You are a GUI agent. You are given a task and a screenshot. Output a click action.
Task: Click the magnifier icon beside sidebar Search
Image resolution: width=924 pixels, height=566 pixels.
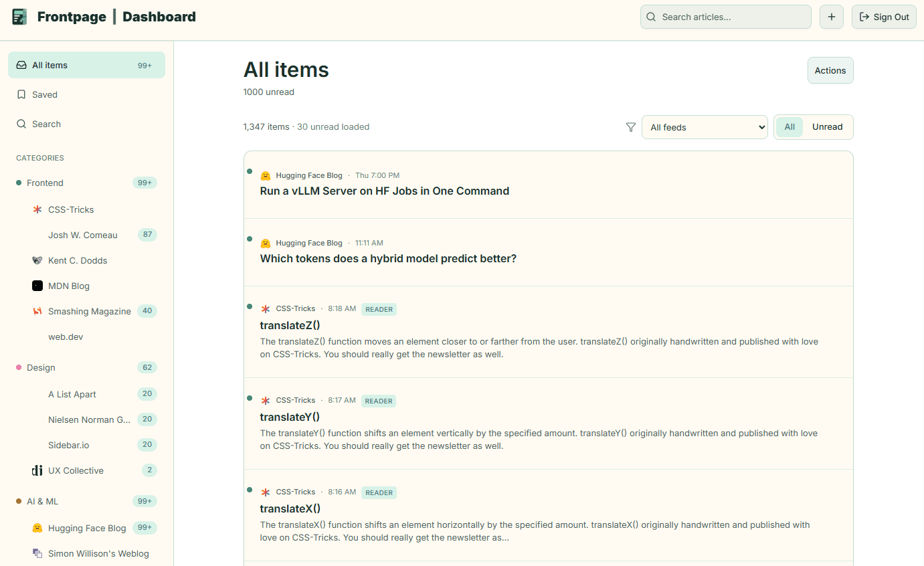[x=21, y=124]
